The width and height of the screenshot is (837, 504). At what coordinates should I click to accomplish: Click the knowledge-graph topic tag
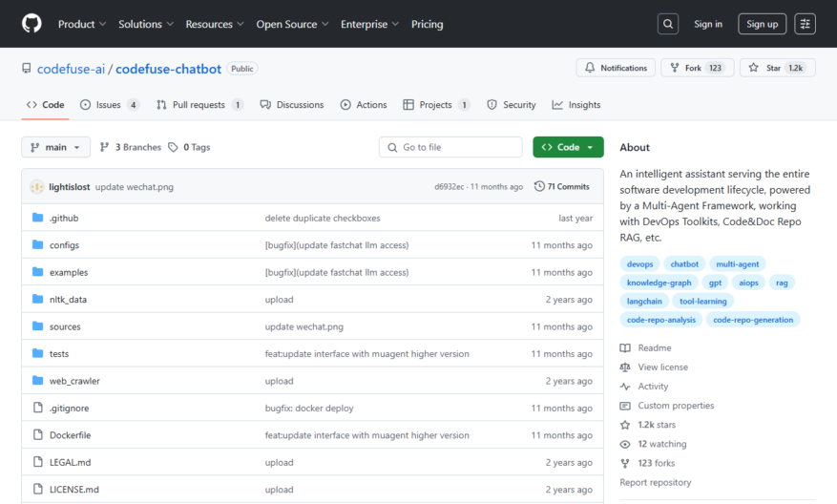pos(659,283)
